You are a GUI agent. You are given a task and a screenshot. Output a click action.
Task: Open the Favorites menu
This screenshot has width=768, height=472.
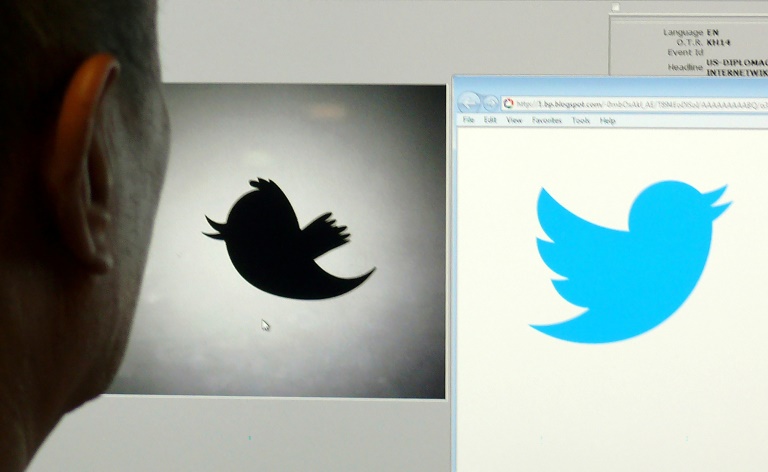pos(547,120)
